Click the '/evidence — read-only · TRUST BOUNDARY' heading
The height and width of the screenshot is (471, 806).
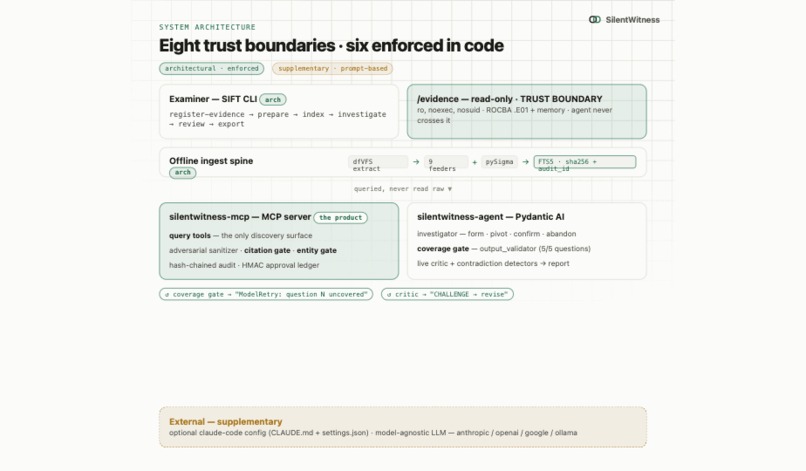tap(509, 99)
